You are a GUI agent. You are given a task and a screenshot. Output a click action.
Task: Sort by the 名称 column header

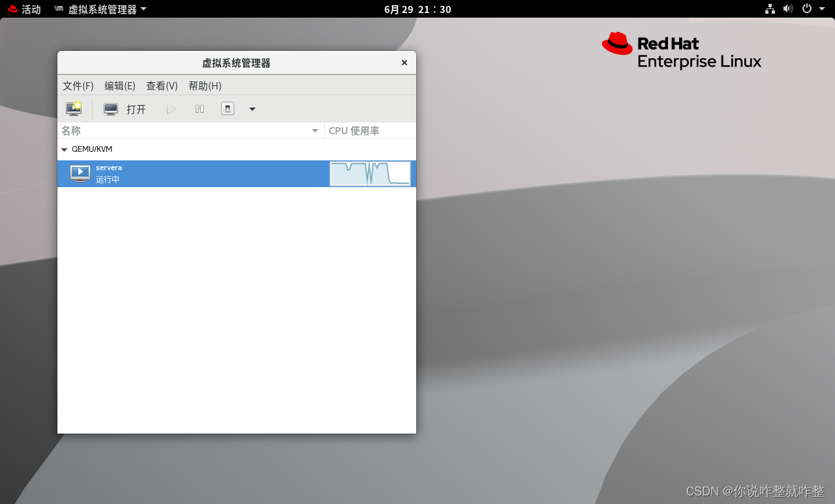(x=190, y=130)
